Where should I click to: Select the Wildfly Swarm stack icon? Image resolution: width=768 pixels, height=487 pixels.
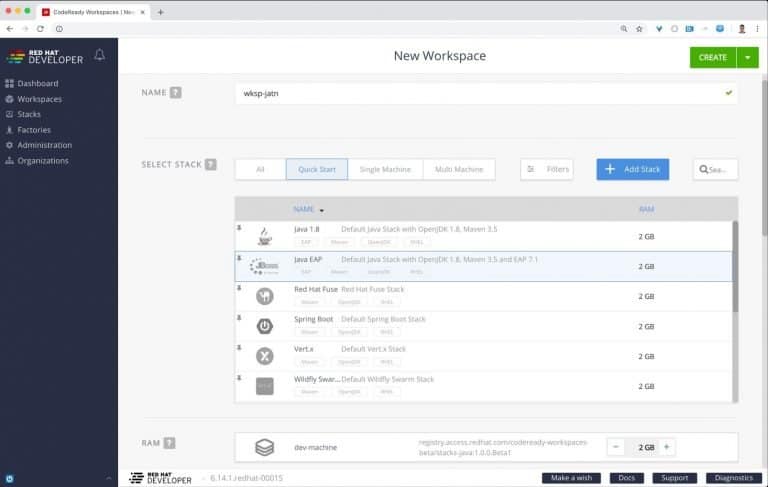click(x=264, y=386)
